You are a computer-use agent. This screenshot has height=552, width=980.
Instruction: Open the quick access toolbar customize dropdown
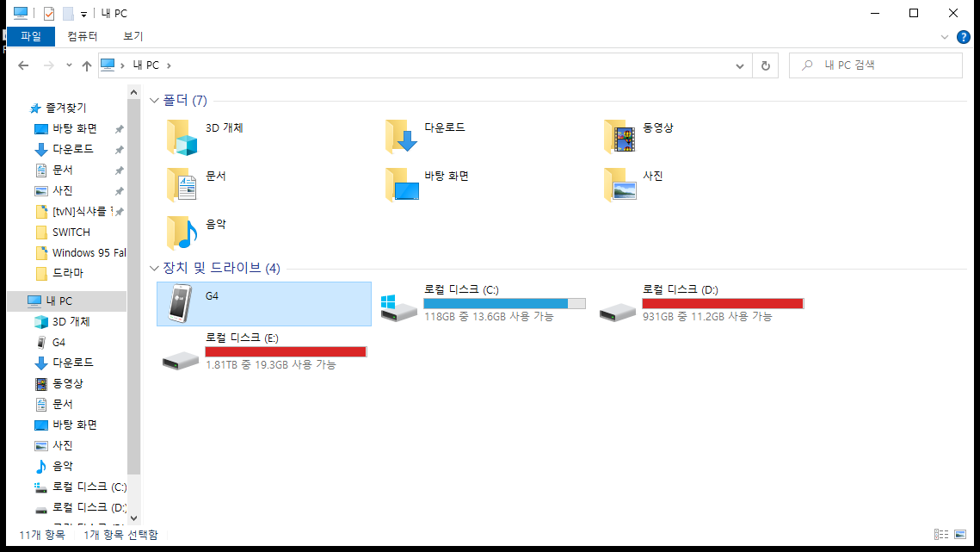[83, 14]
